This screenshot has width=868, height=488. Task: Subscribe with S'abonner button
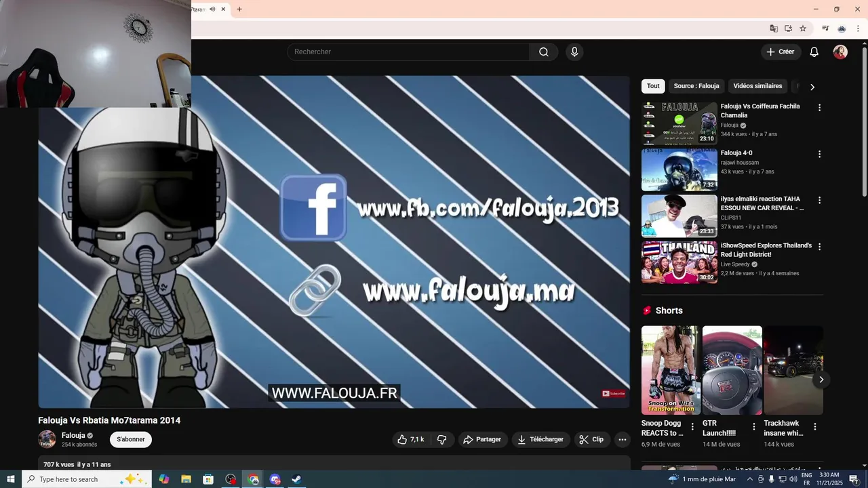click(x=131, y=439)
